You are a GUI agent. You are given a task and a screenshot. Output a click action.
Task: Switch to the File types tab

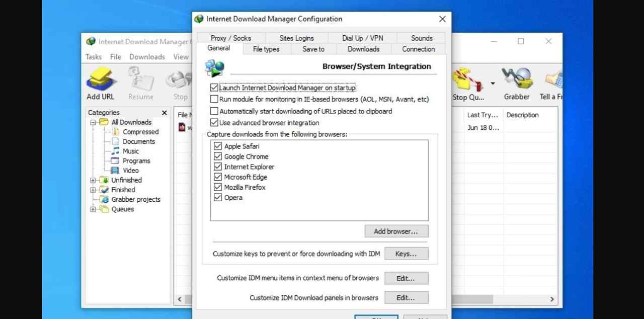(x=266, y=49)
